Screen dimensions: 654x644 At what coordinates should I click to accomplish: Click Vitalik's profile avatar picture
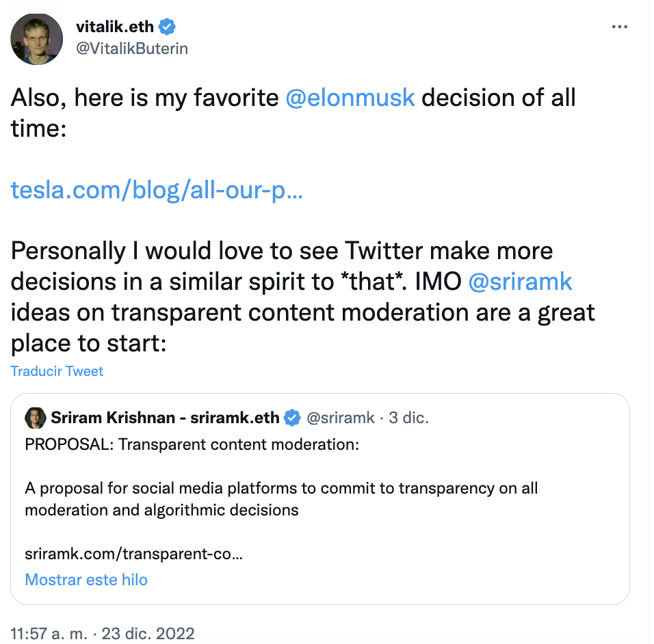tap(38, 38)
